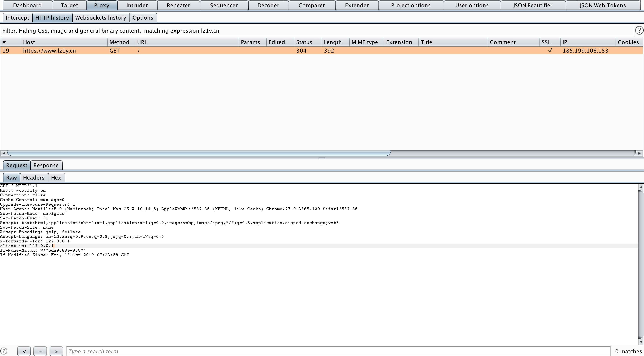Image resolution: width=644 pixels, height=356 pixels.
Task: Click the plus search options button
Action: point(40,351)
